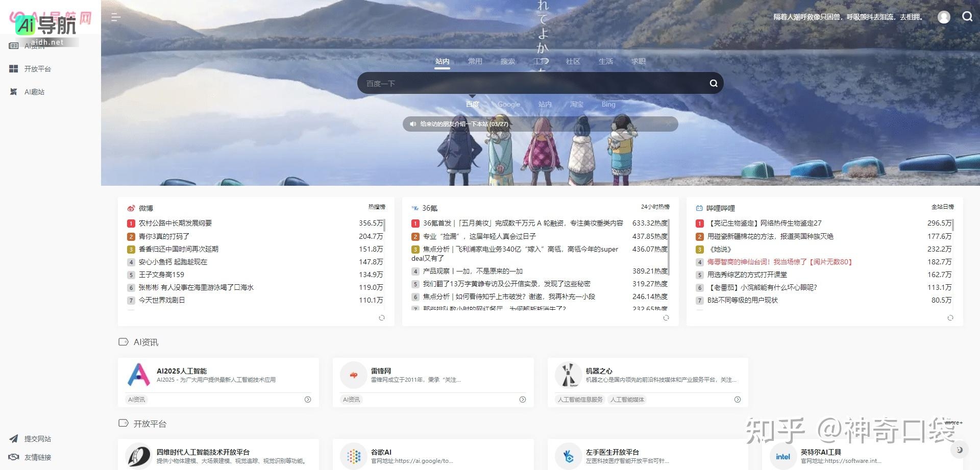980x470 pixels.
Task: Open 36氪 article 专业"捡漏"
Action: coord(479,236)
